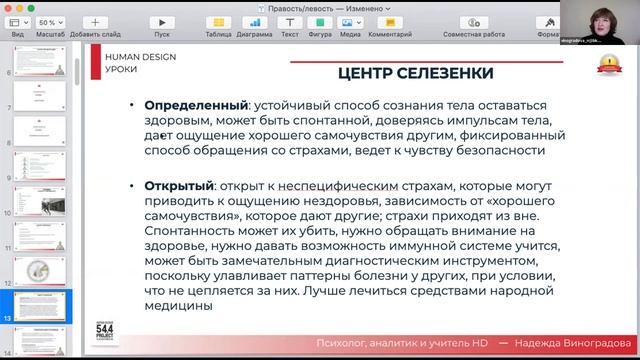Click the bold word Открытый
This screenshot has width=640, height=360.
[179, 186]
